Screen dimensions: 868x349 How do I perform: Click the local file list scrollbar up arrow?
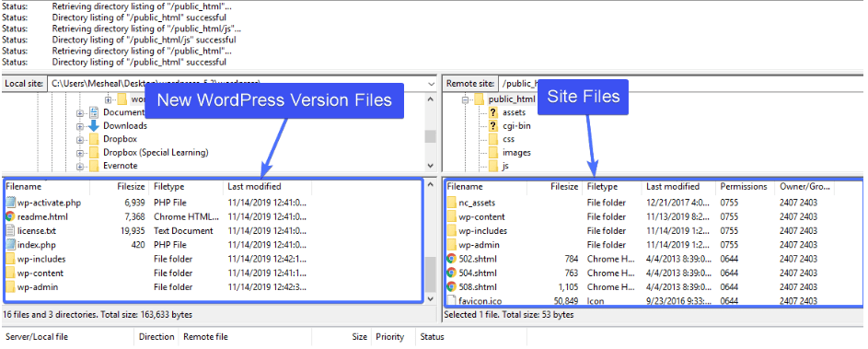(x=430, y=185)
